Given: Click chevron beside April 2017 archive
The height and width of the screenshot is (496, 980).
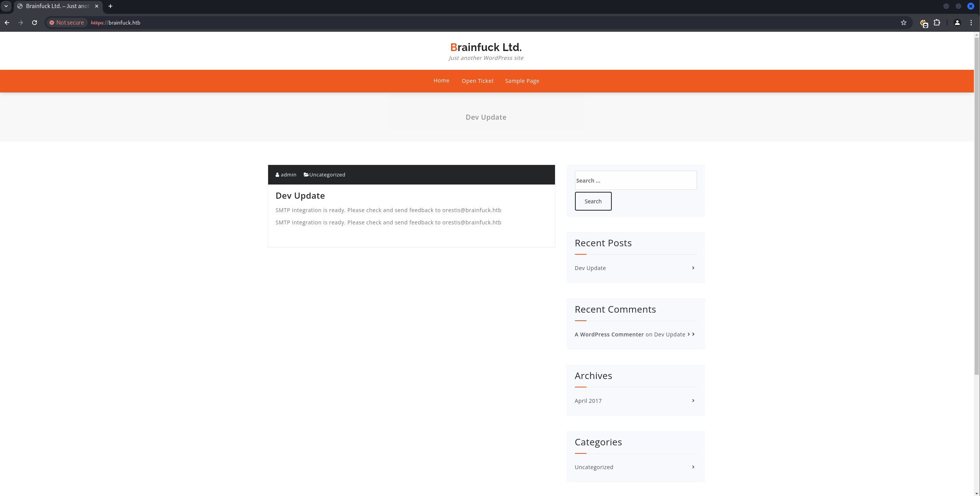Looking at the screenshot, I should pyautogui.click(x=693, y=400).
